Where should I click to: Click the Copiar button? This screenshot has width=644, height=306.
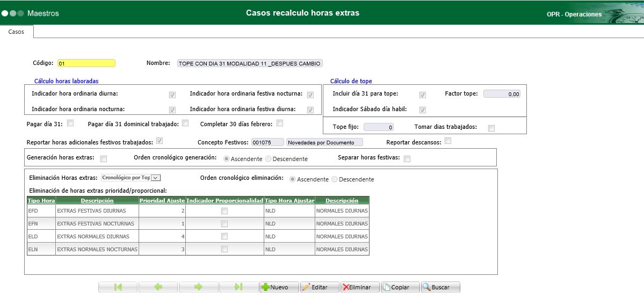click(x=400, y=287)
